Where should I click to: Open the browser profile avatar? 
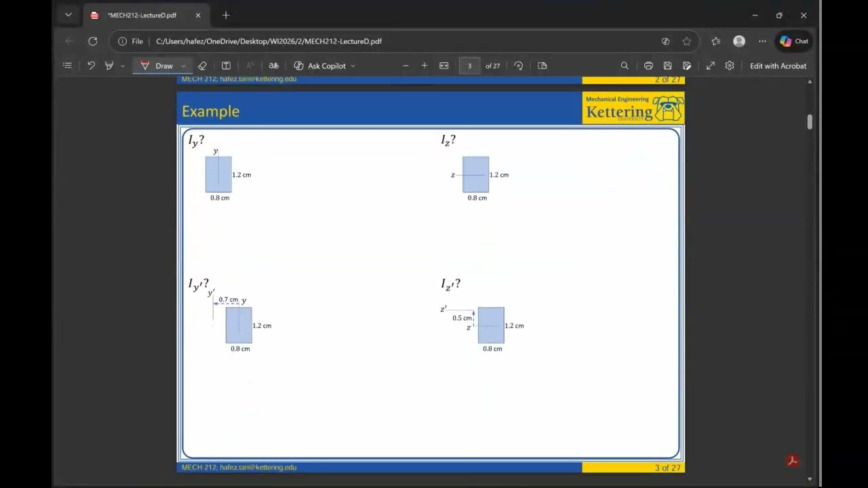(x=739, y=41)
